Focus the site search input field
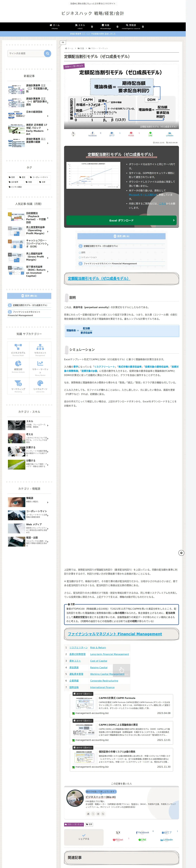Screen dimensions: 196x868 [x=26, y=53]
